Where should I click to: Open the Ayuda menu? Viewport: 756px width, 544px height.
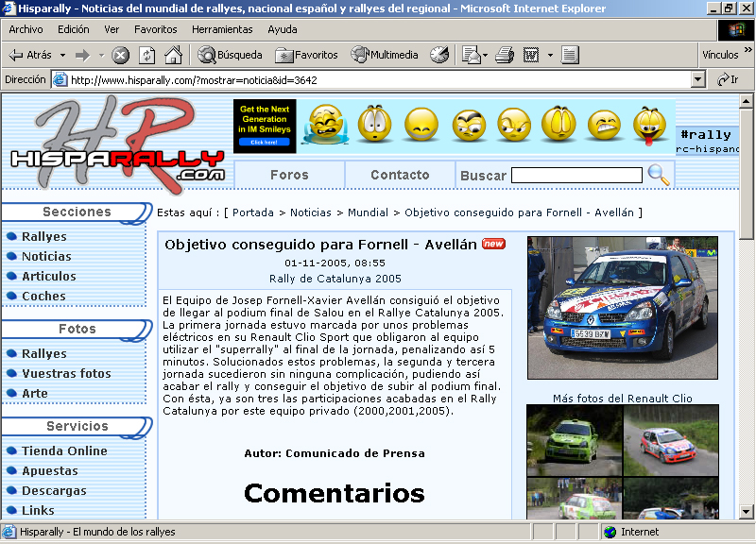point(282,29)
